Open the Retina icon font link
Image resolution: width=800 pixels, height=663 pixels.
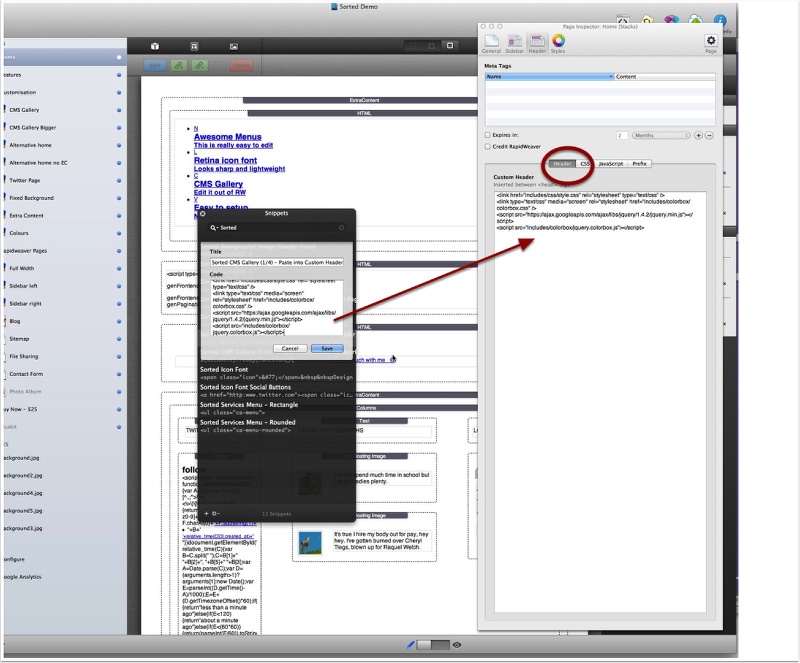(x=226, y=160)
